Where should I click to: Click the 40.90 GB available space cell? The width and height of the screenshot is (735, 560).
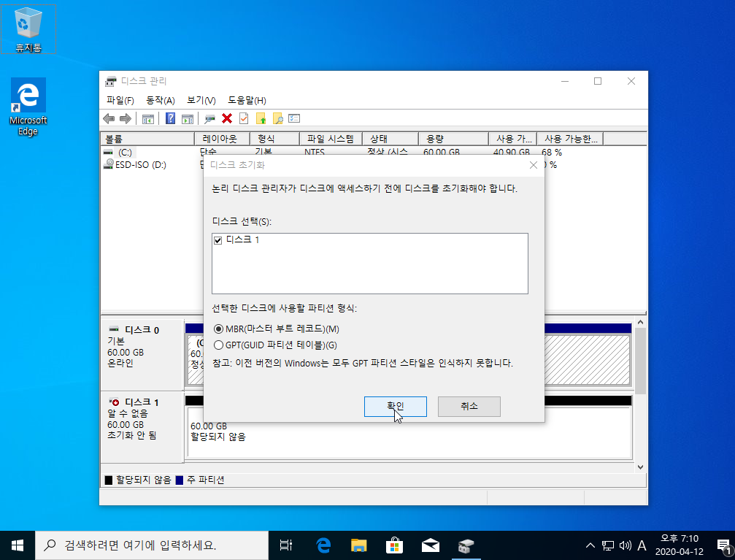512,153
